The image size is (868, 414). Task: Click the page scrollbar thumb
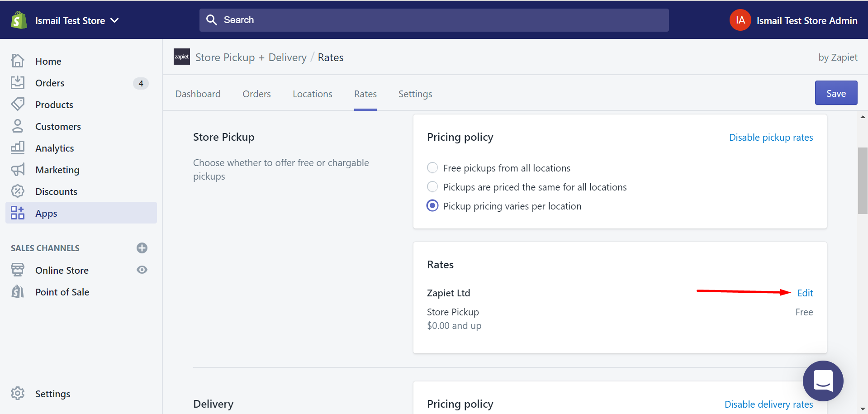863,180
